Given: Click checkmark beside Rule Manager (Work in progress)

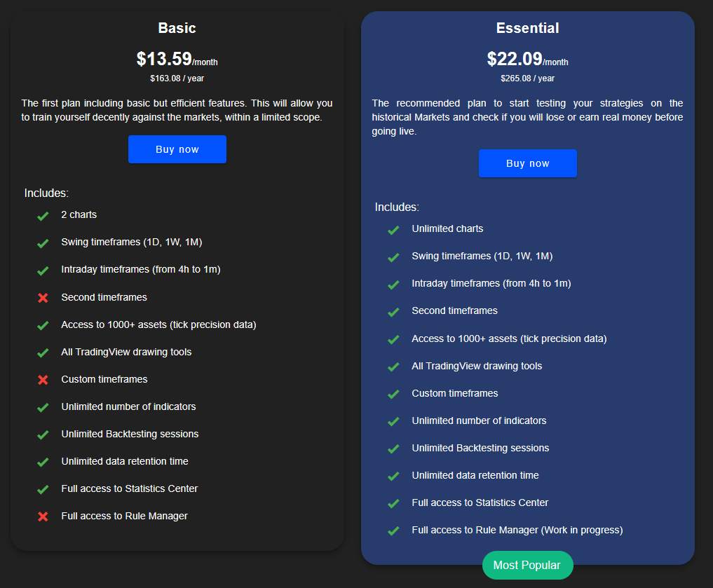Looking at the screenshot, I should click(393, 531).
